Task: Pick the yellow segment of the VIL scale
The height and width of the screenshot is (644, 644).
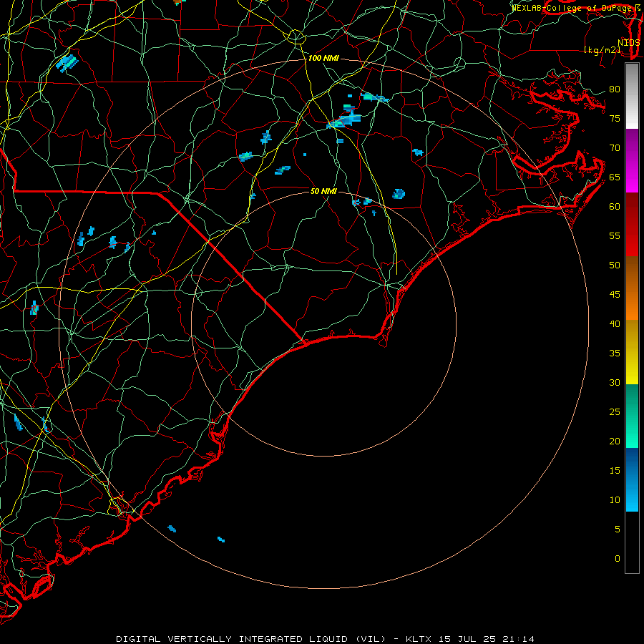Action: [632, 352]
